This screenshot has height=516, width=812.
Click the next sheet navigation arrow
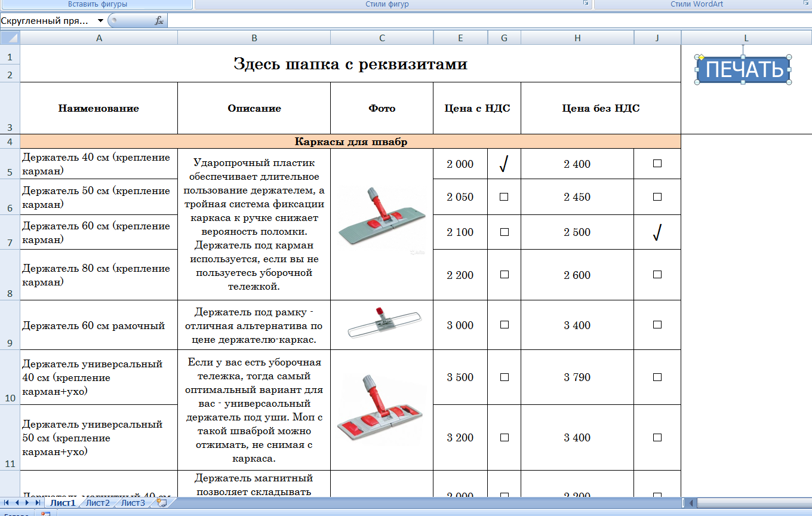point(27,503)
